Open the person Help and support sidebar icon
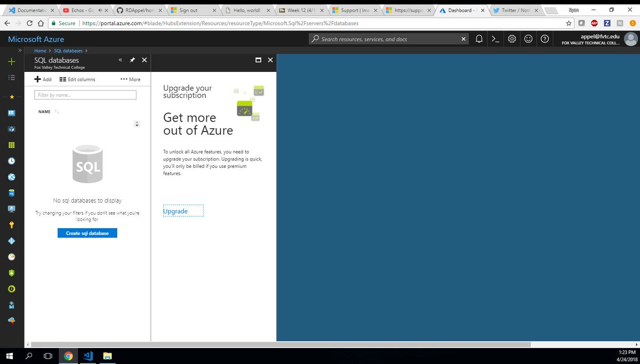 coord(12,304)
